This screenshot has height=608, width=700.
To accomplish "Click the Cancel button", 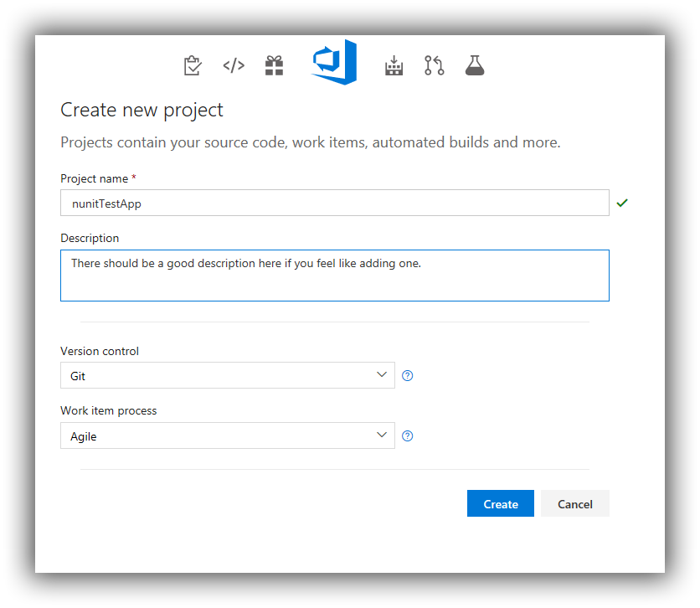I will pyautogui.click(x=575, y=503).
